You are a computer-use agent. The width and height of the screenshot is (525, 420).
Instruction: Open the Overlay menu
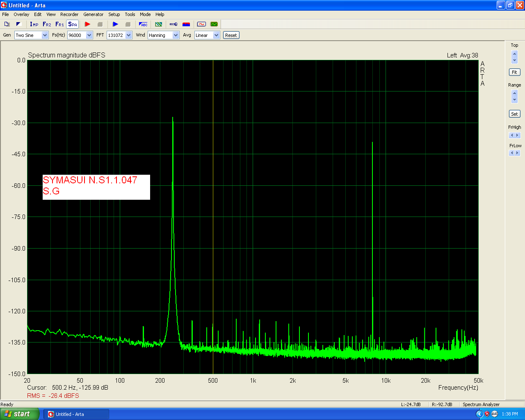[21, 14]
